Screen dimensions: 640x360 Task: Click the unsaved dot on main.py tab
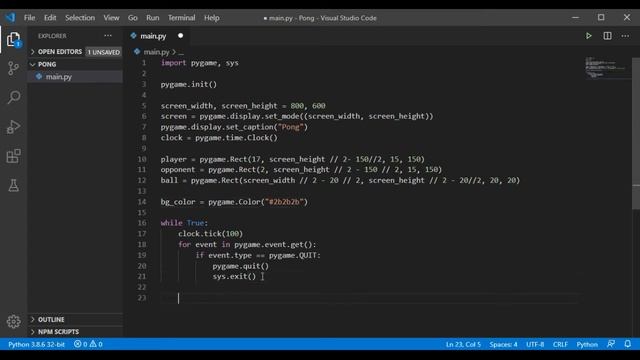[180, 36]
